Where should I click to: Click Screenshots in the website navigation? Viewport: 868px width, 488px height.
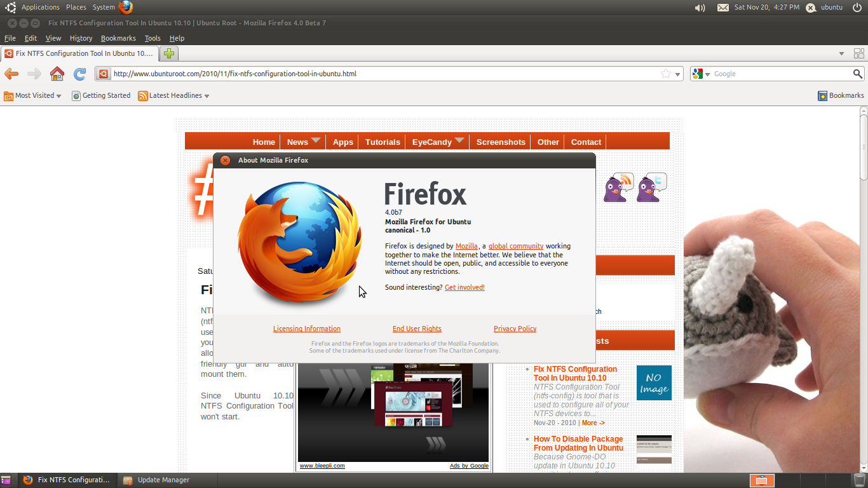point(501,142)
